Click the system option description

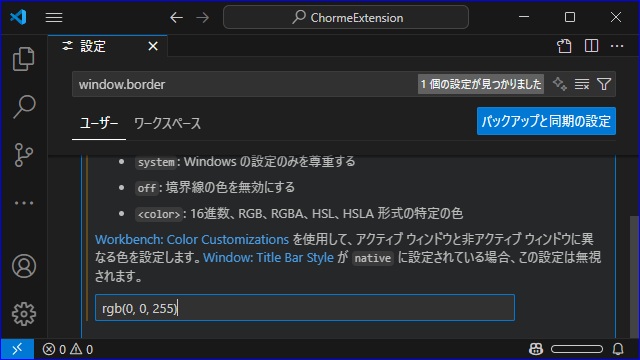click(x=246, y=162)
